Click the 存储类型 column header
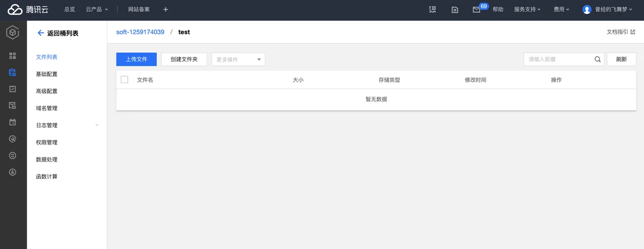Screen dimensions: 644x249 [389, 80]
